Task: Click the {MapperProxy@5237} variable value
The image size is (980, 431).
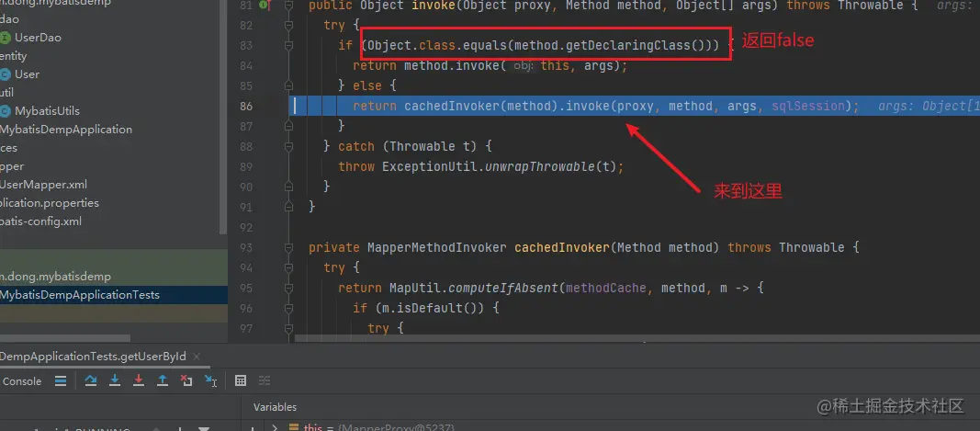Action: click(x=396, y=428)
